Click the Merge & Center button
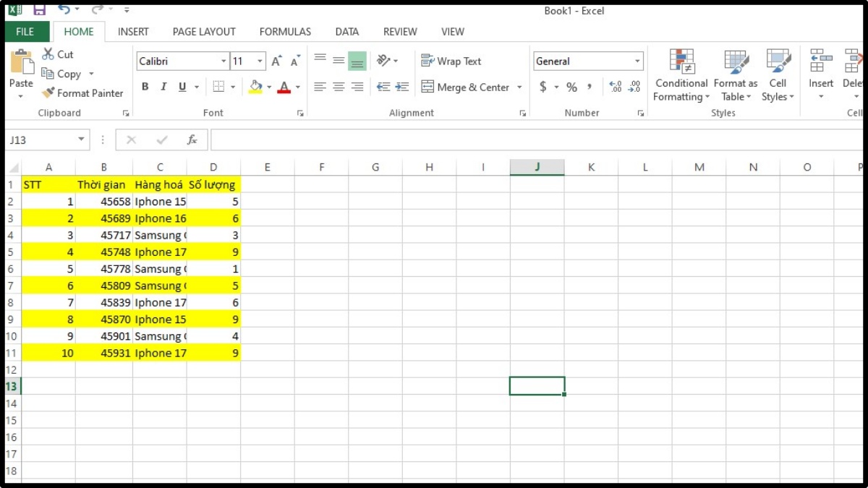 pos(465,87)
